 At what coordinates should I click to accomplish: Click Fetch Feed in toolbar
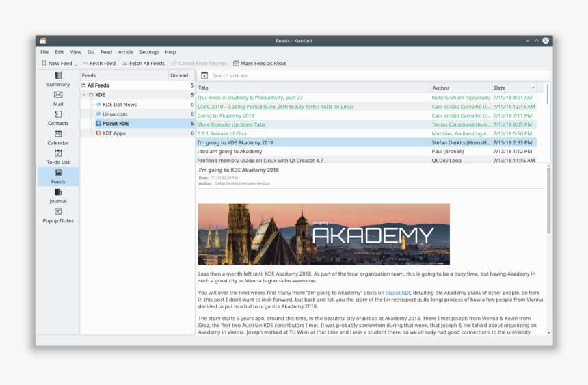[99, 64]
